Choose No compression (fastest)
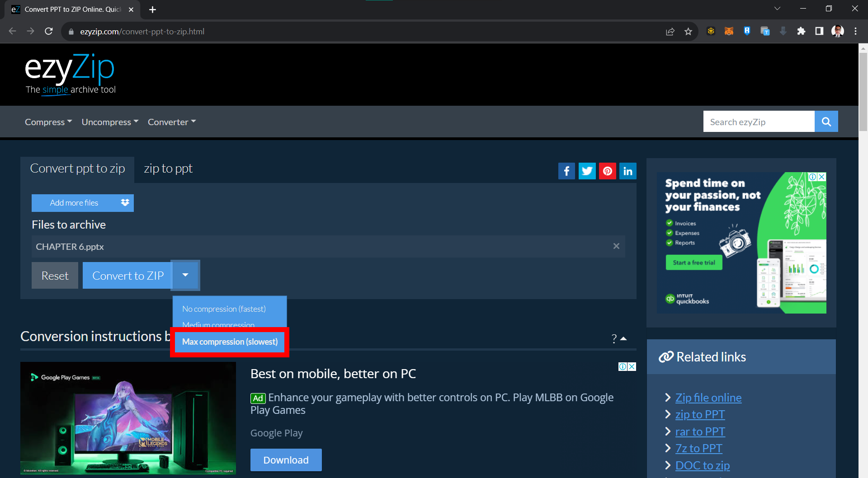Screen dimensions: 868x478 tap(224, 309)
